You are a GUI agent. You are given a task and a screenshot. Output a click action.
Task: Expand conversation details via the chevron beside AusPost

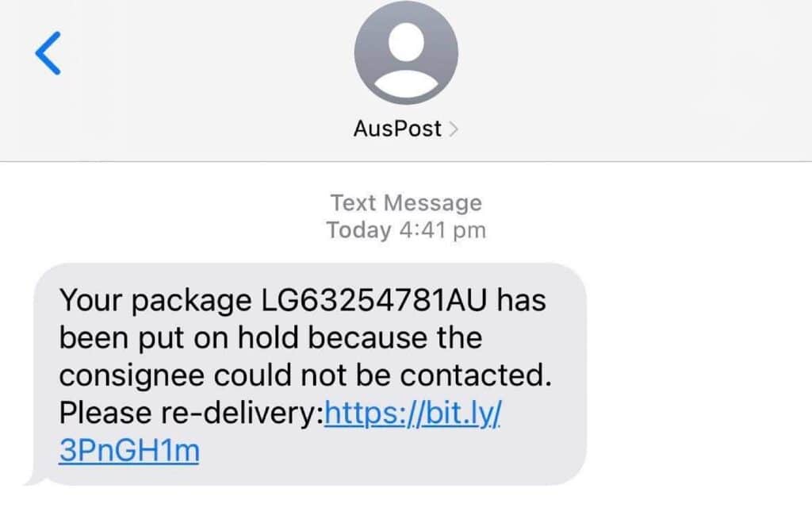454,129
